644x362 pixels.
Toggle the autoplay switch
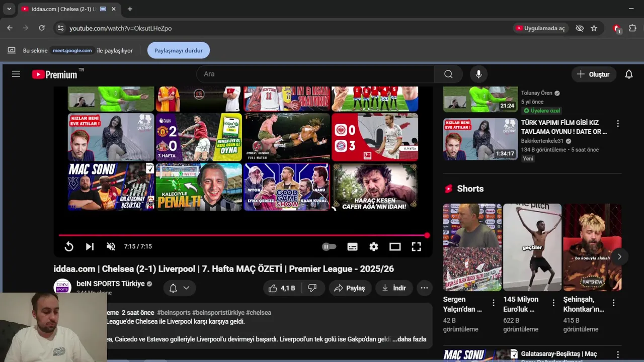click(329, 246)
